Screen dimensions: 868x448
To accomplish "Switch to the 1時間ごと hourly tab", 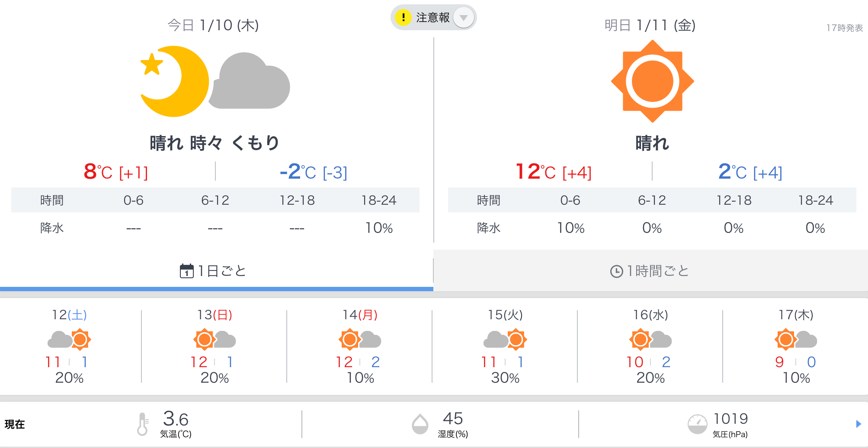I will coord(650,271).
